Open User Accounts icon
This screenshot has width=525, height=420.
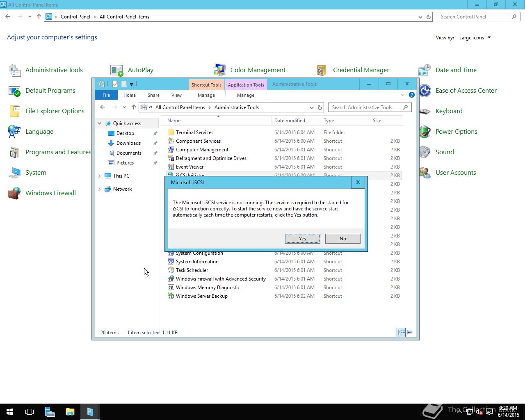[x=425, y=173]
